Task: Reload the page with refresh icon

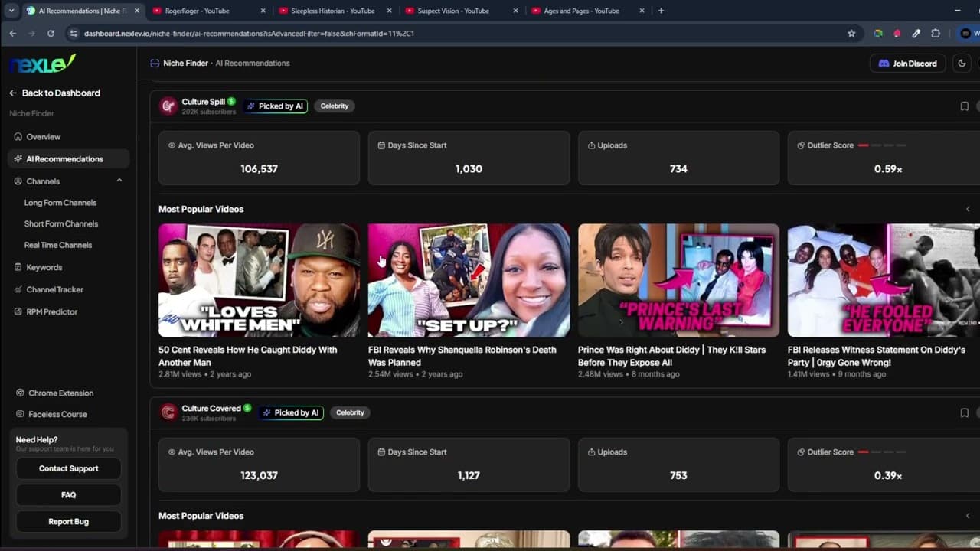Action: (x=51, y=34)
